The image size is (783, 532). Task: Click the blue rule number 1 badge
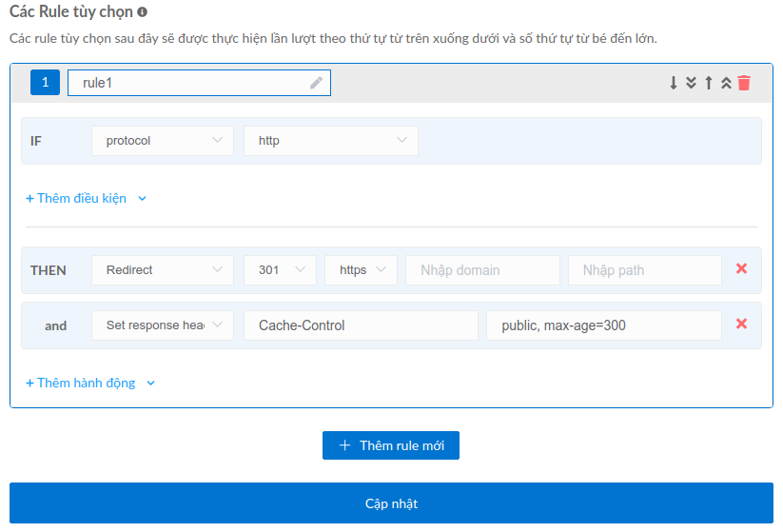coord(45,83)
